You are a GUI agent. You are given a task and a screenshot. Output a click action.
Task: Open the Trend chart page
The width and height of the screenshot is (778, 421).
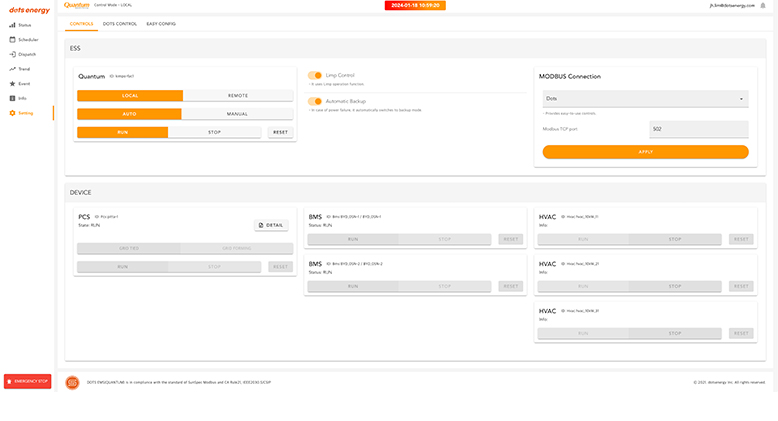tap(24, 69)
